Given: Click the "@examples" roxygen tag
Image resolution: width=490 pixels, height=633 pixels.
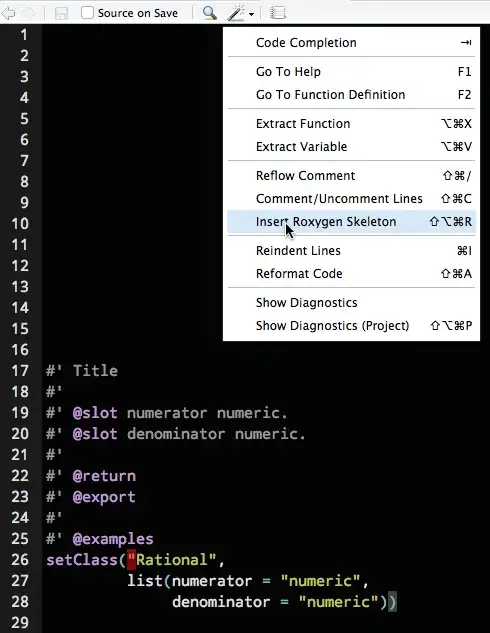Looking at the screenshot, I should [113, 539].
